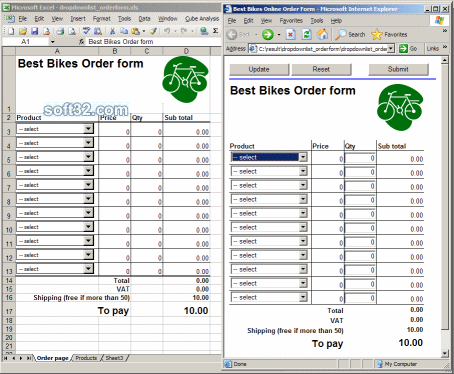This screenshot has height=374, width=454.
Task: Click the Spelling check icon in Excel
Action: (86, 31)
